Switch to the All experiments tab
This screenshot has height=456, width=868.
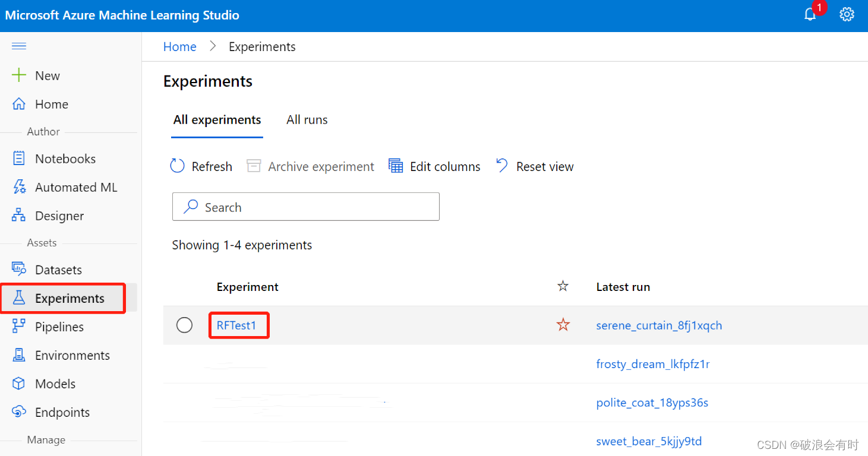(x=217, y=120)
